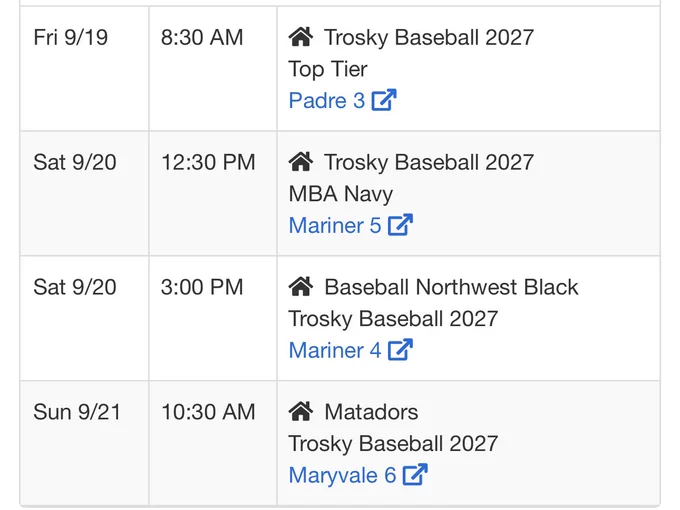Viewport: 680px width, 510px height.
Task: Click the Top Tier team name
Action: 328,69
